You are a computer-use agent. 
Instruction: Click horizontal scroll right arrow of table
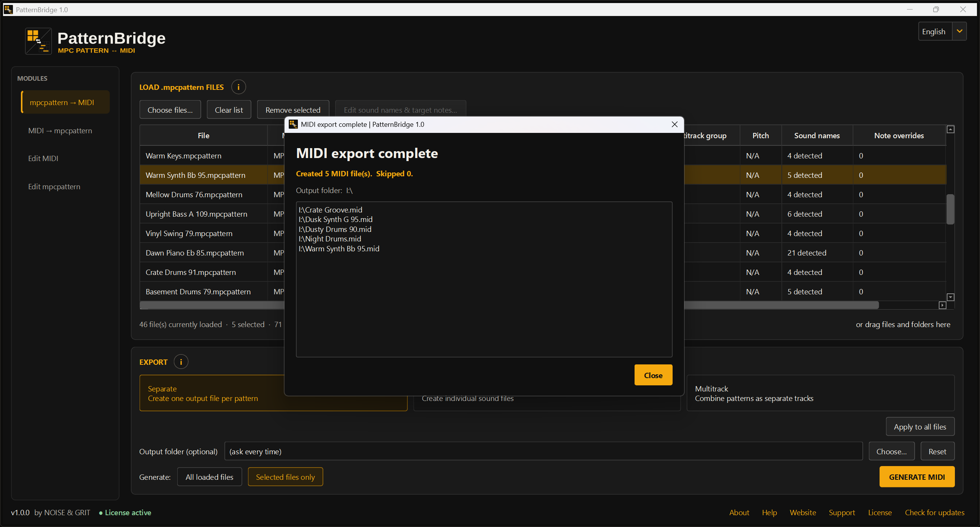tap(942, 305)
